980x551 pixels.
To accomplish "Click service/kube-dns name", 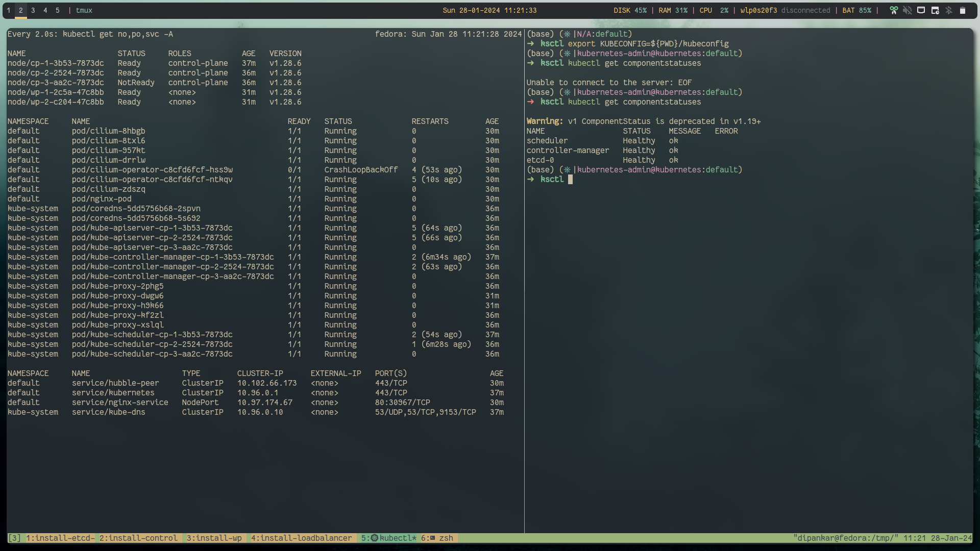I will pyautogui.click(x=108, y=412).
